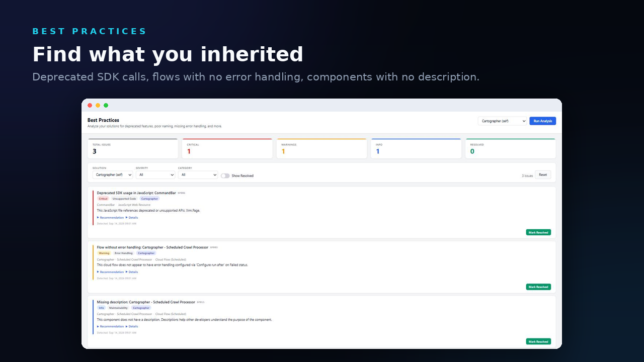Expand Details for Deprecated SDK usage issue
644x362 pixels.
pos(132,218)
